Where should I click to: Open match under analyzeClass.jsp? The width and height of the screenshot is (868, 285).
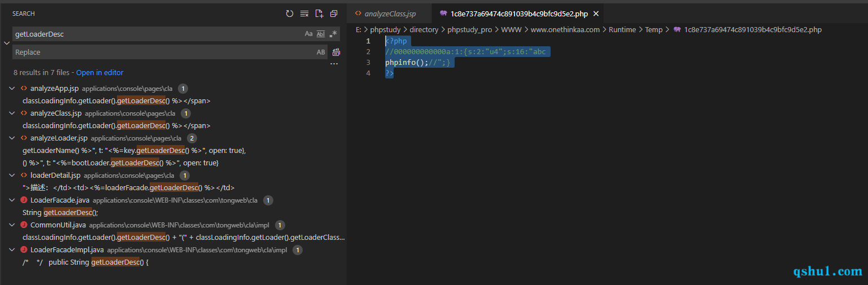tap(116, 126)
